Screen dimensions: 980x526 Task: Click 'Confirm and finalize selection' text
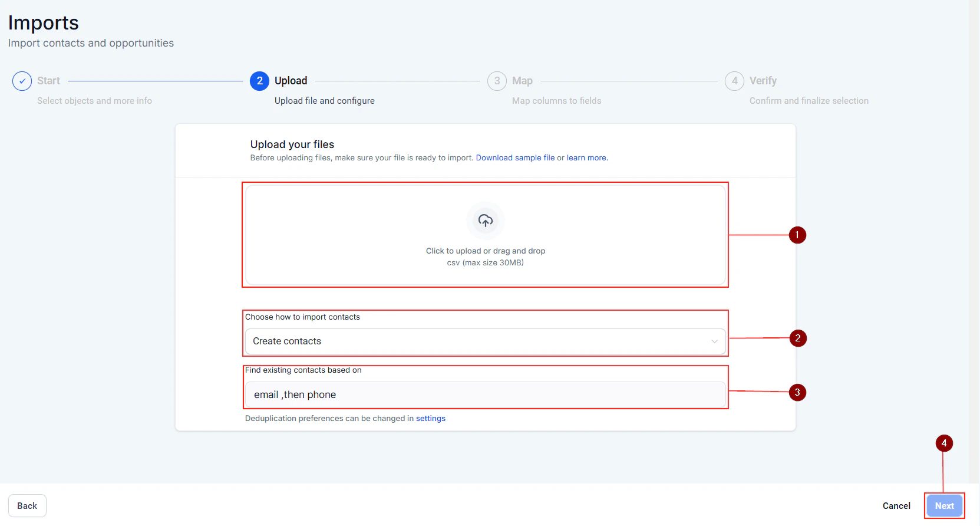[809, 101]
